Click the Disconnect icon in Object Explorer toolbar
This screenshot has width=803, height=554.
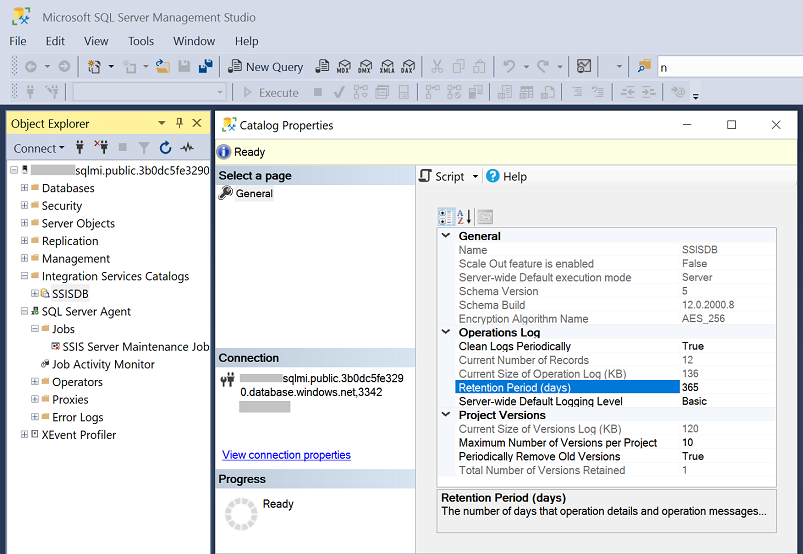pos(101,148)
